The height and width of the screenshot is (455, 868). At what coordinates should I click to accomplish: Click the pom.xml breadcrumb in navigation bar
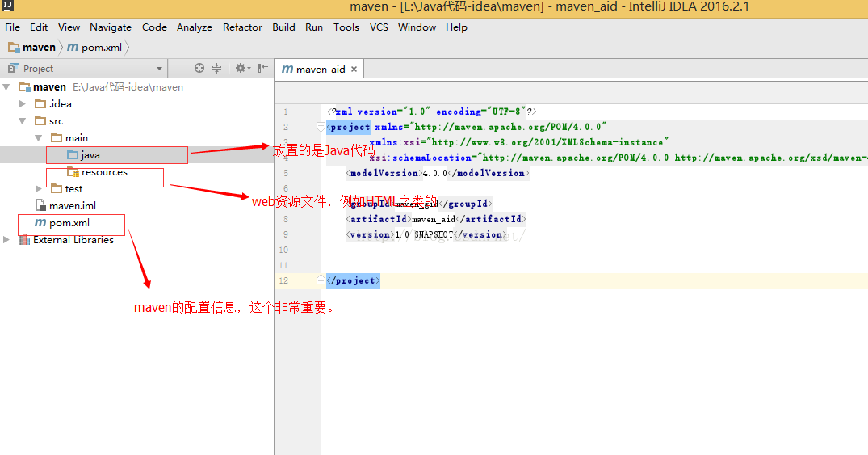94,48
